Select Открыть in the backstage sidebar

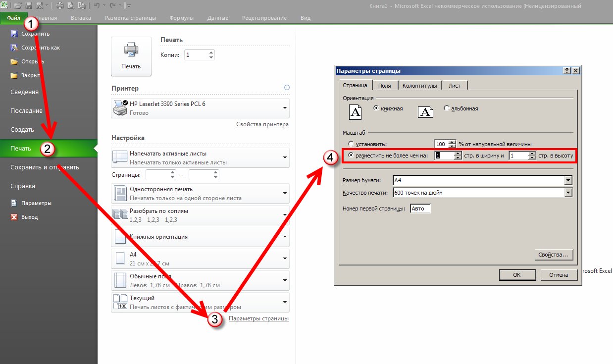(x=28, y=61)
